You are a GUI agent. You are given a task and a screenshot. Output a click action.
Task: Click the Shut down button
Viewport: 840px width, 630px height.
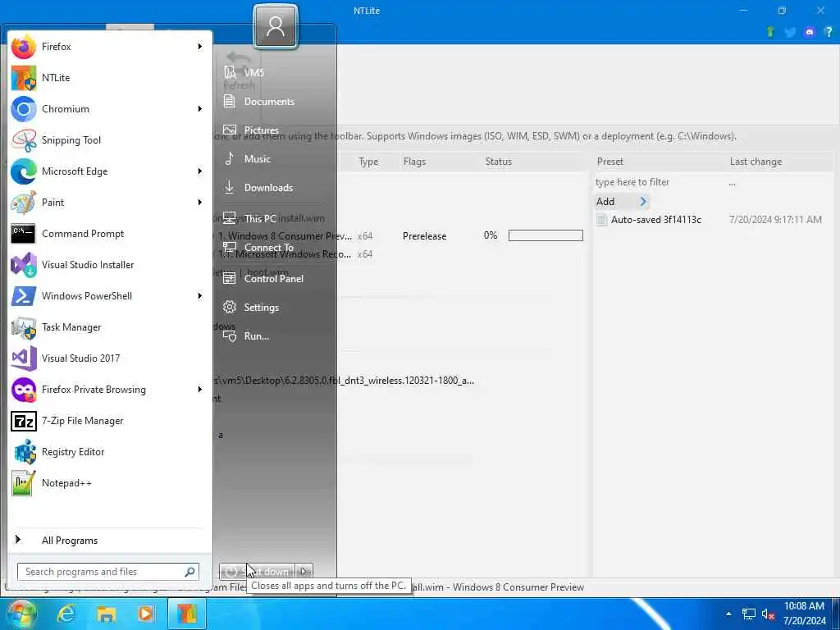click(x=257, y=572)
